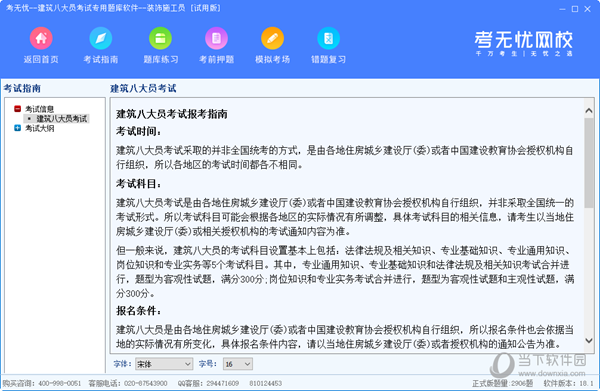Maximize the application window
The image size is (600, 391).
point(575,9)
